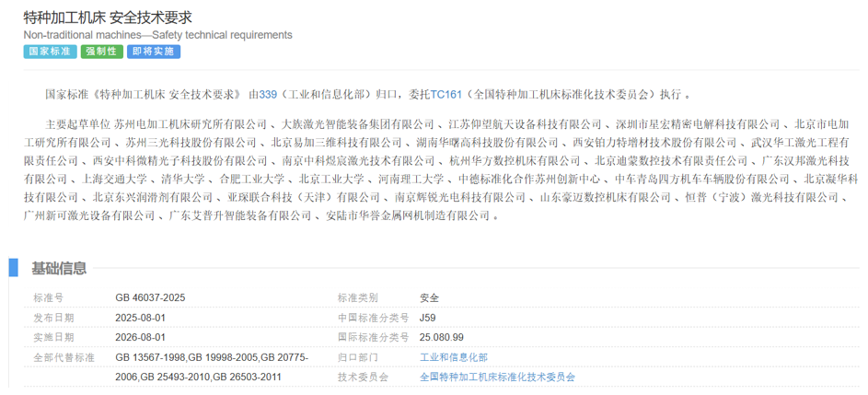
Task: Open the 339 department link
Action: click(267, 94)
